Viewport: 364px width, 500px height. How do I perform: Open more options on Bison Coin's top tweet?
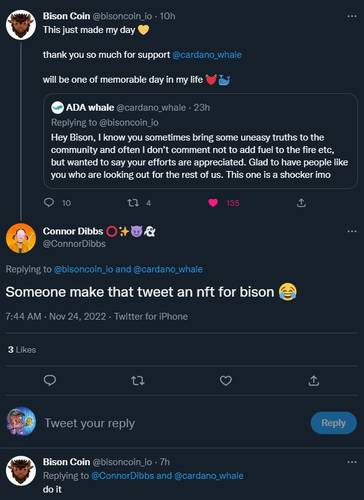click(x=352, y=16)
